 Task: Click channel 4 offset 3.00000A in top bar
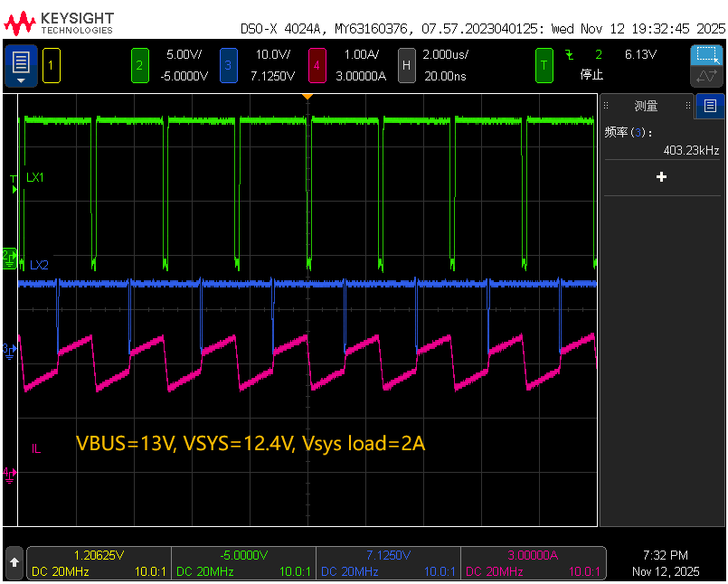(x=361, y=76)
